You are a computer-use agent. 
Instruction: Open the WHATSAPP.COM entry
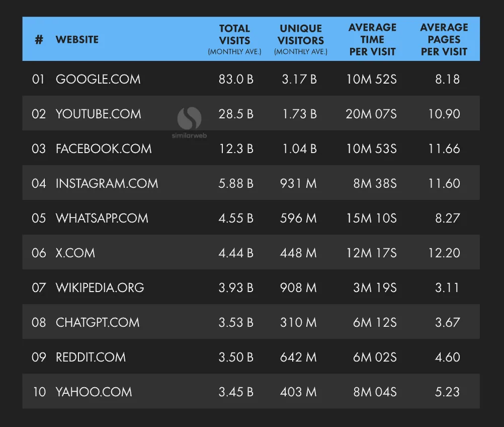click(102, 218)
